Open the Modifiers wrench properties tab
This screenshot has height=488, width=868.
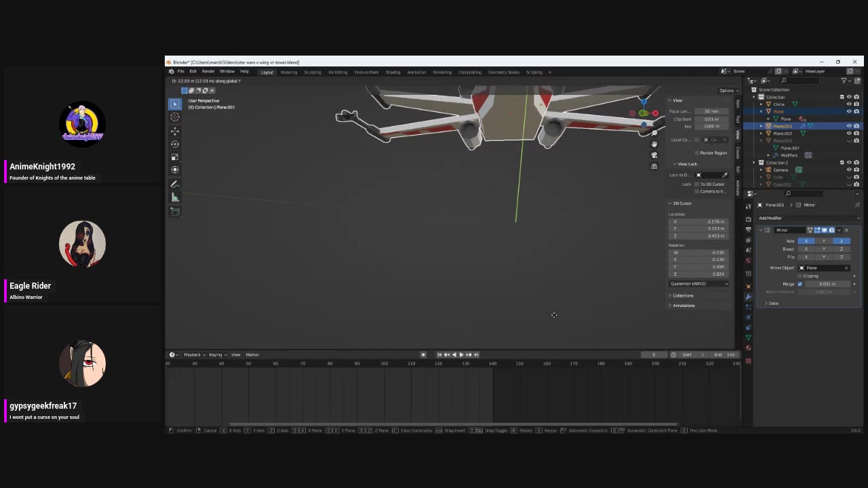[x=749, y=297]
